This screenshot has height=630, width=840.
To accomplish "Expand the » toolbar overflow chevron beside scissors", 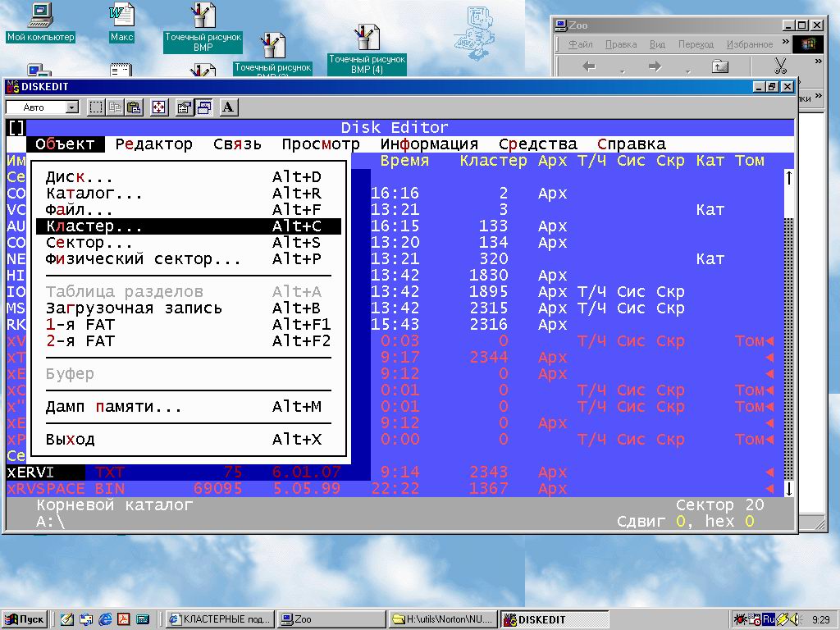I will (818, 62).
